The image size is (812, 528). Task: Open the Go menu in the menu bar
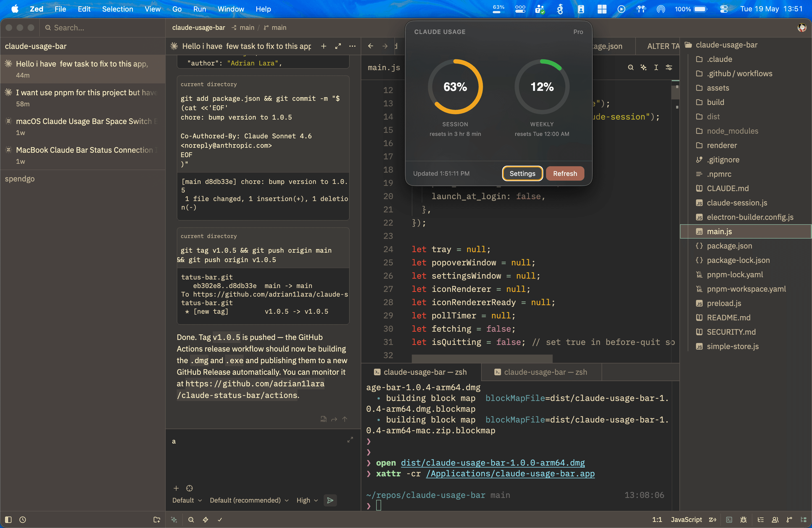(x=177, y=9)
